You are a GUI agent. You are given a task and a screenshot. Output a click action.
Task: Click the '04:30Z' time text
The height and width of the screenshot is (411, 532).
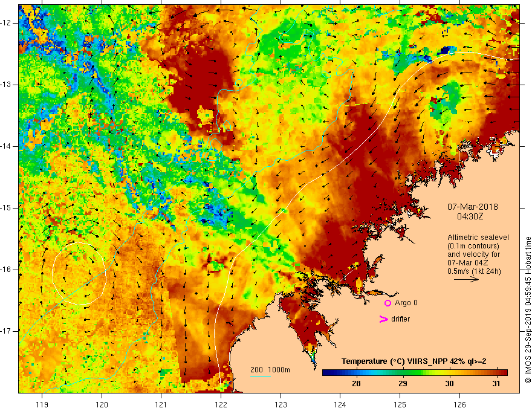click(x=470, y=216)
